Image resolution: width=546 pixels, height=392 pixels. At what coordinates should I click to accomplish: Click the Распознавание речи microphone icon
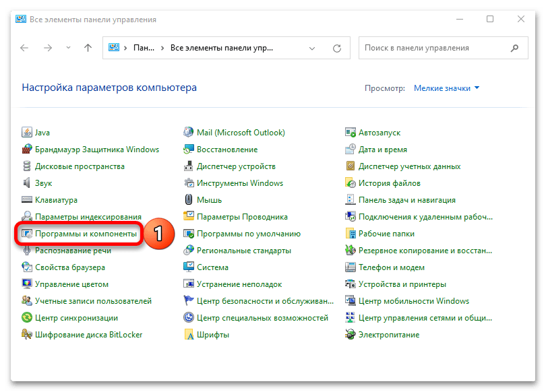[27, 251]
